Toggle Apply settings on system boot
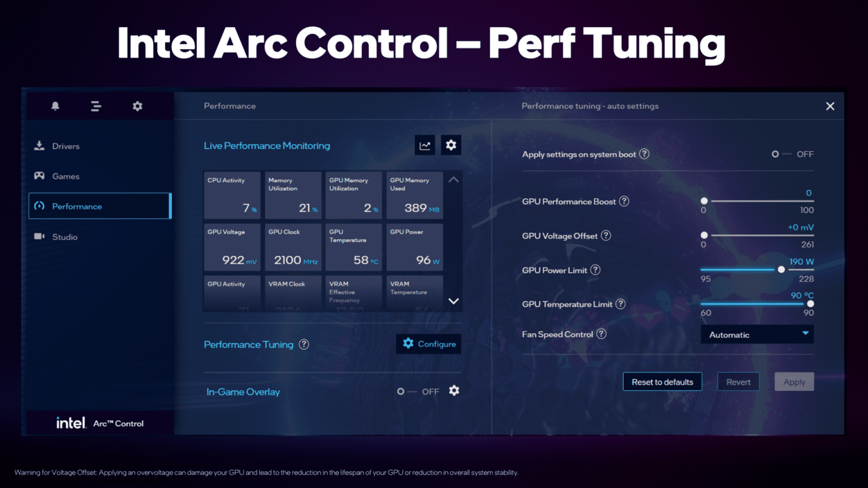868x488 pixels. click(x=778, y=154)
